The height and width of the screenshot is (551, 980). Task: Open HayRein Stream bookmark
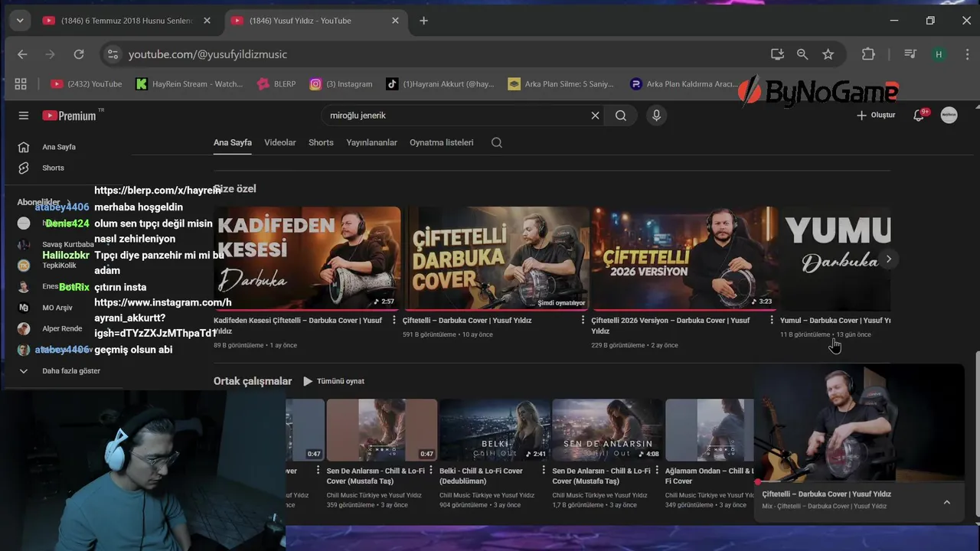pyautogui.click(x=189, y=84)
